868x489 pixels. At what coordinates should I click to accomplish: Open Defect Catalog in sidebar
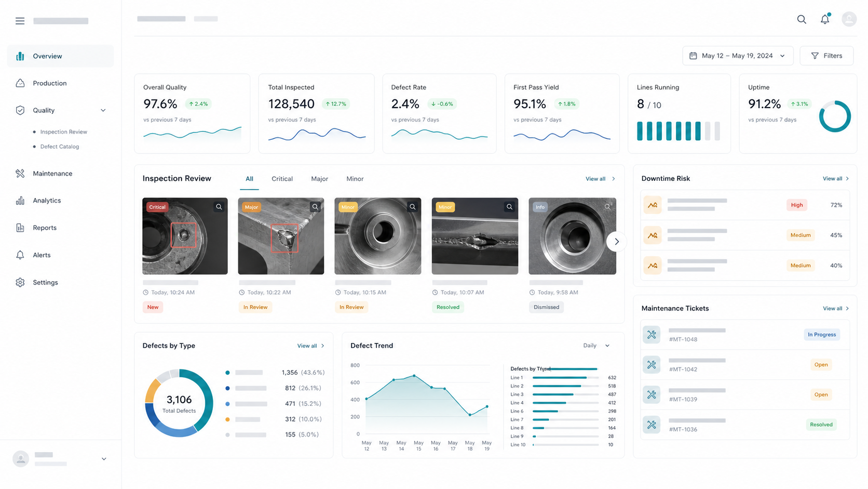coord(60,147)
